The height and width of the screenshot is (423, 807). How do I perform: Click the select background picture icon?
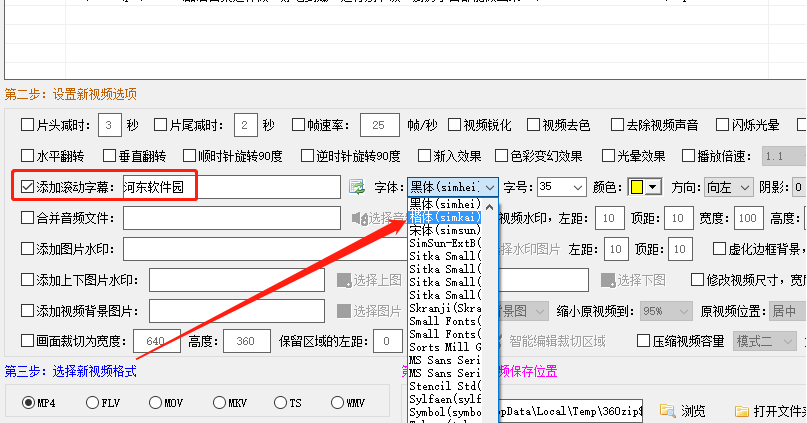[344, 311]
